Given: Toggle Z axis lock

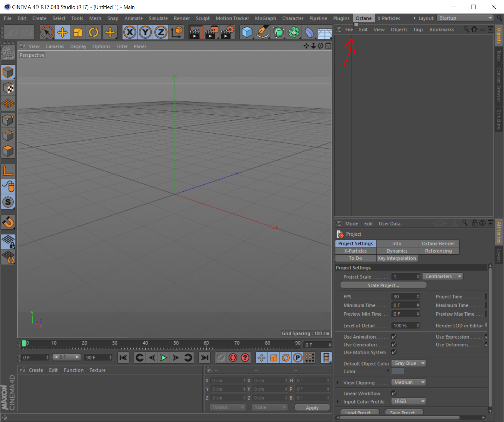Looking at the screenshot, I should [x=161, y=32].
